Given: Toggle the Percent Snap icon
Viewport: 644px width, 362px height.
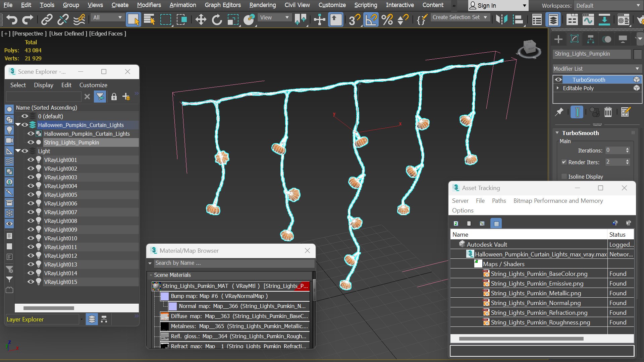Looking at the screenshot, I should click(387, 20).
